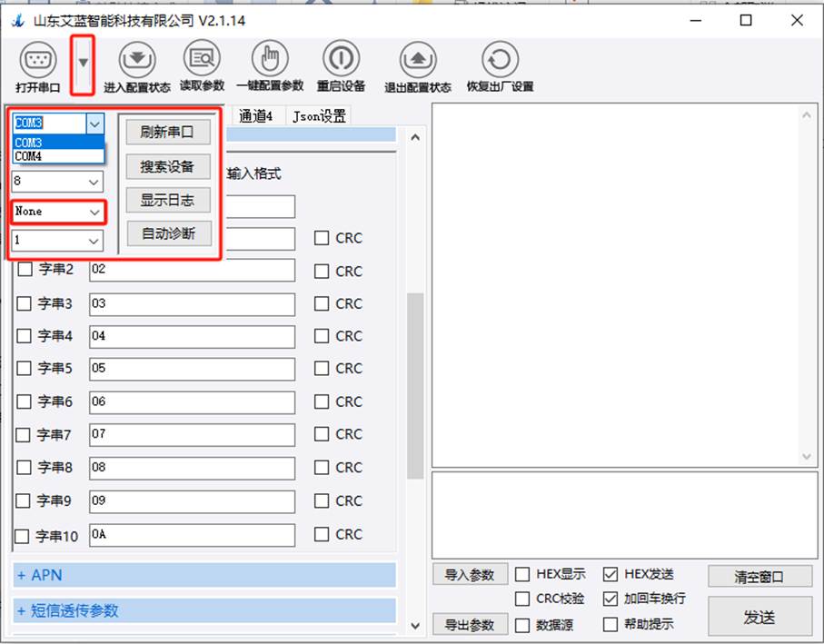Click the 进入配置状态 toolbar icon
The width and height of the screenshot is (824, 644).
point(137,62)
